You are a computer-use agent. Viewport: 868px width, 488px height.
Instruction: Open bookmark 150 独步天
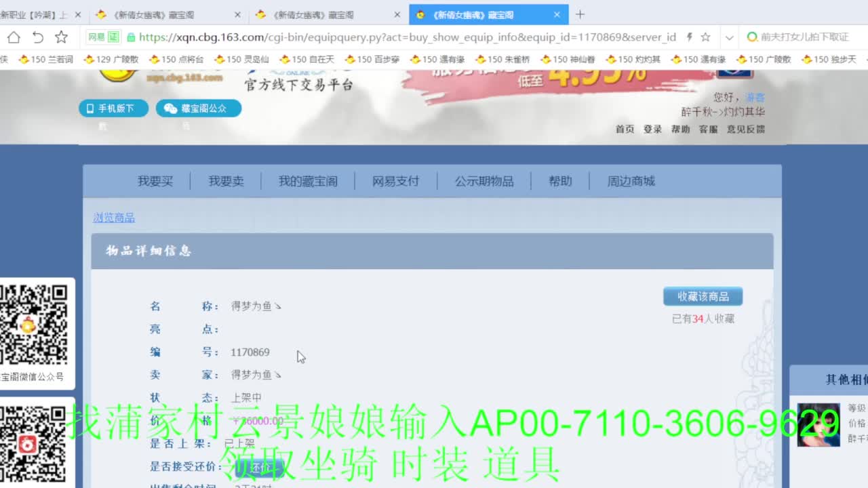pos(829,60)
